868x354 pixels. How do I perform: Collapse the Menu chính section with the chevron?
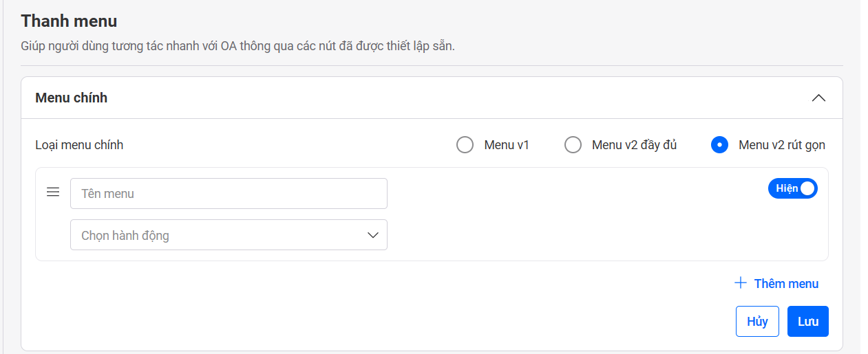(x=818, y=98)
